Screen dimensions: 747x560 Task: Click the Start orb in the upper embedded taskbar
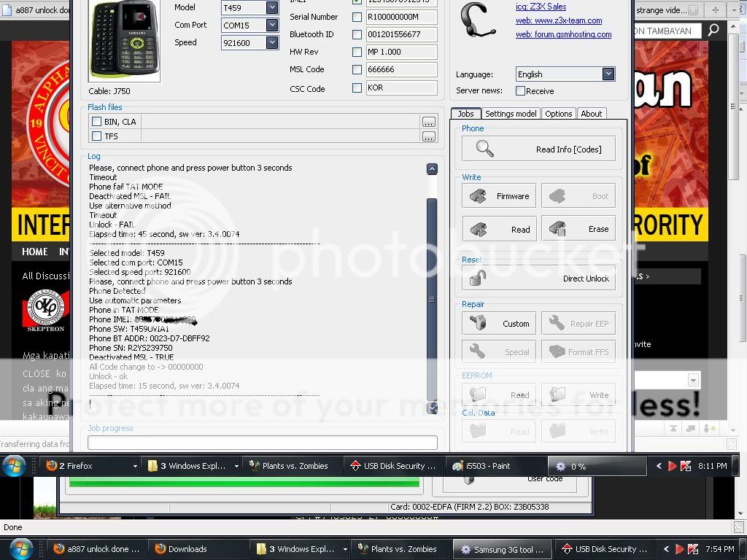tap(13, 466)
